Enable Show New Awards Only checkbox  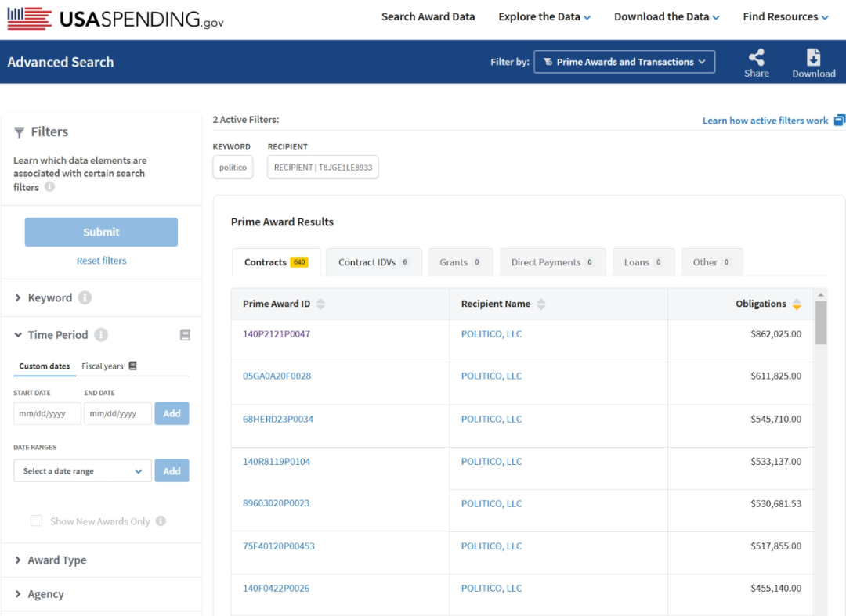pyautogui.click(x=36, y=521)
